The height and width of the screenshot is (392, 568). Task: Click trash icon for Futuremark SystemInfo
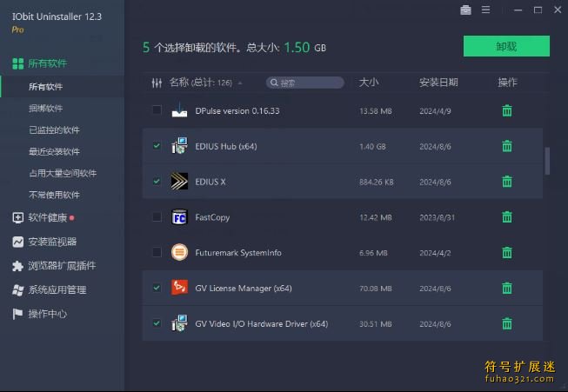pyautogui.click(x=507, y=252)
